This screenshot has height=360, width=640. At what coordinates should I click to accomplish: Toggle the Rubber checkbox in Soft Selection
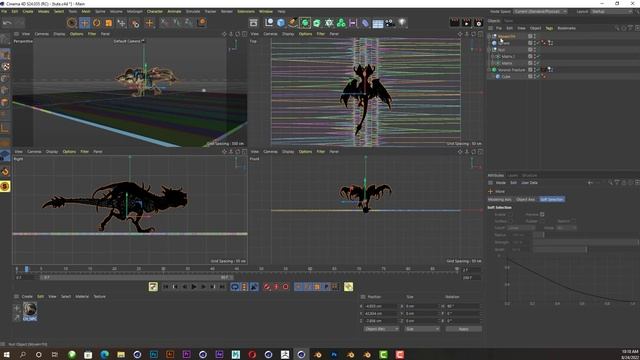pos(542,221)
